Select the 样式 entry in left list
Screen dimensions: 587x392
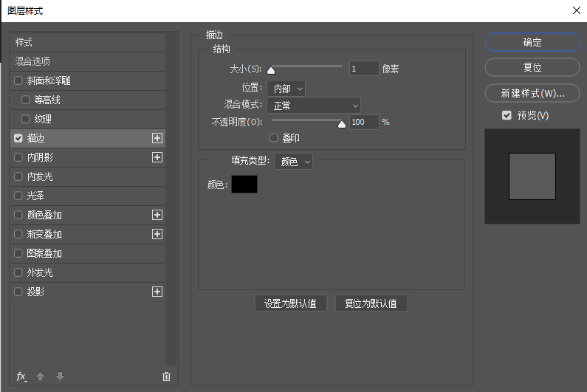pos(88,42)
